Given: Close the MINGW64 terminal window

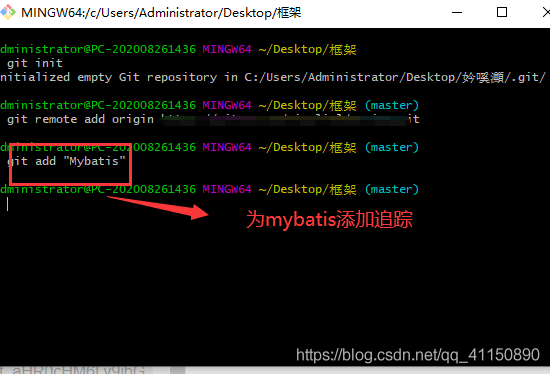Looking at the screenshot, I should (x=546, y=12).
